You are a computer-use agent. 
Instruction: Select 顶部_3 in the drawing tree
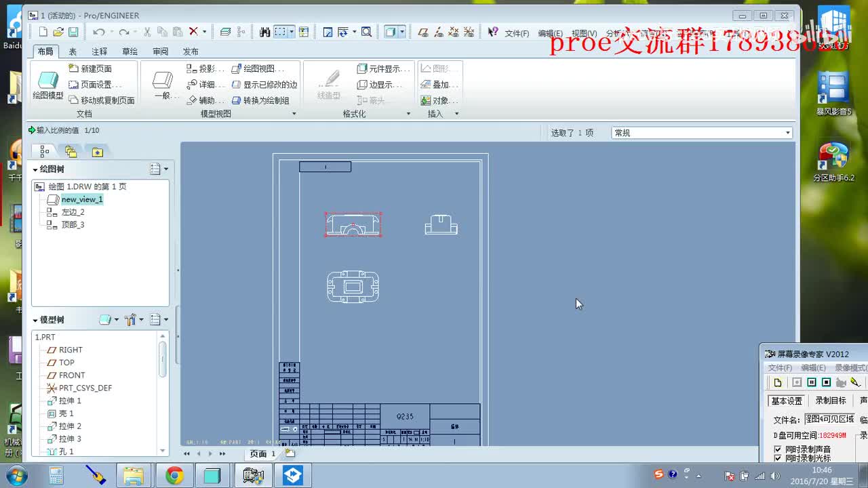(x=73, y=225)
